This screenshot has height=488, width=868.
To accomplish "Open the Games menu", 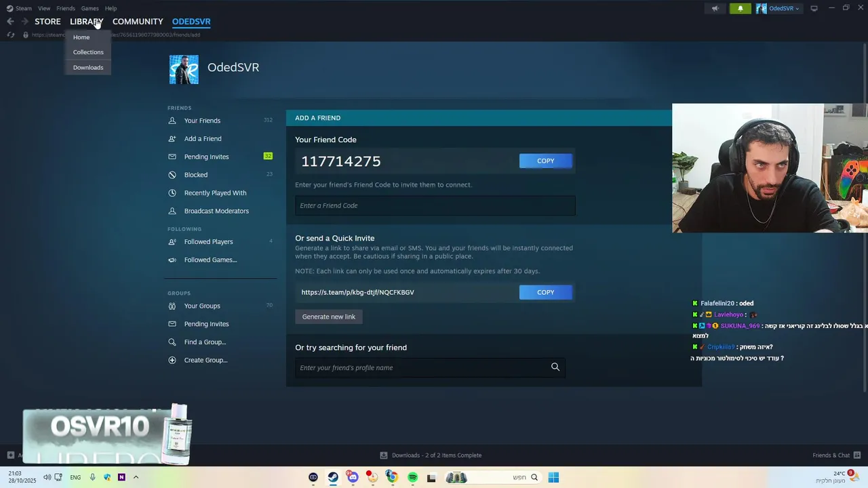I will (90, 8).
